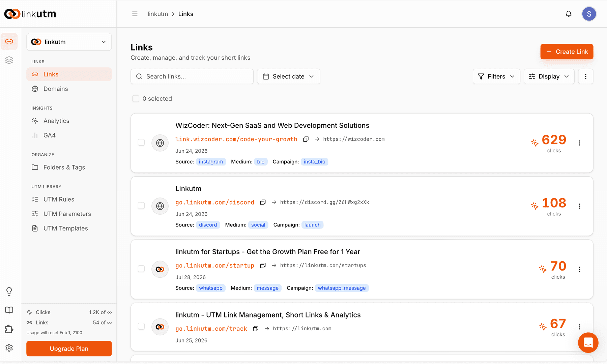Select the go.linkutm.com/track link checkbox
The height and width of the screenshot is (364, 607).
tap(141, 326)
